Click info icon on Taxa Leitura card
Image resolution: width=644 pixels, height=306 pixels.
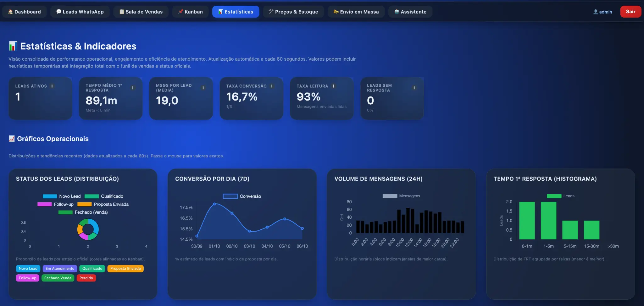(333, 86)
